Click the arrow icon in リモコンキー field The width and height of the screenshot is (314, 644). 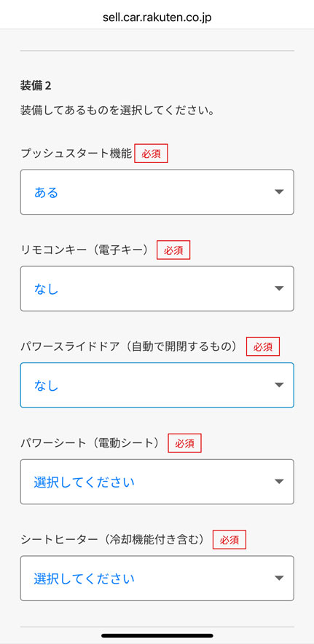coord(279,288)
